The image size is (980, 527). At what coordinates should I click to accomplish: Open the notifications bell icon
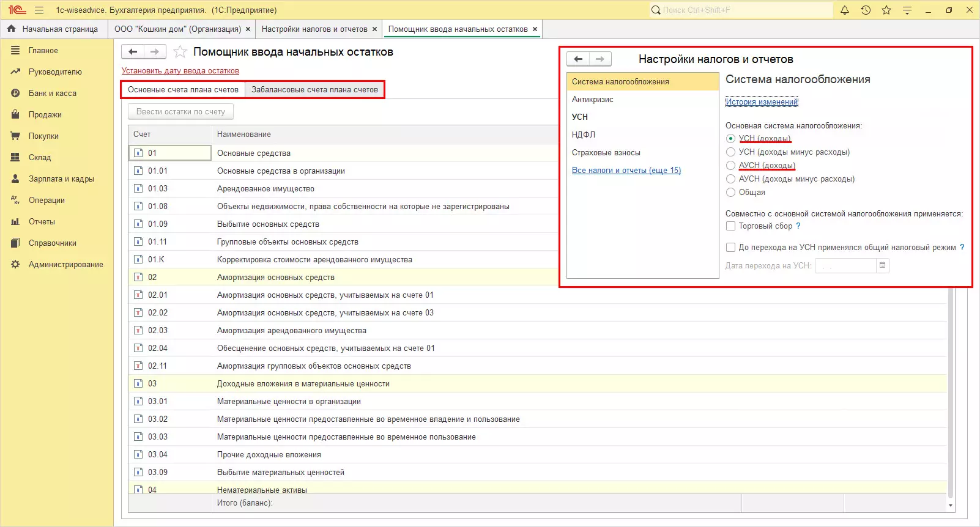coord(845,10)
